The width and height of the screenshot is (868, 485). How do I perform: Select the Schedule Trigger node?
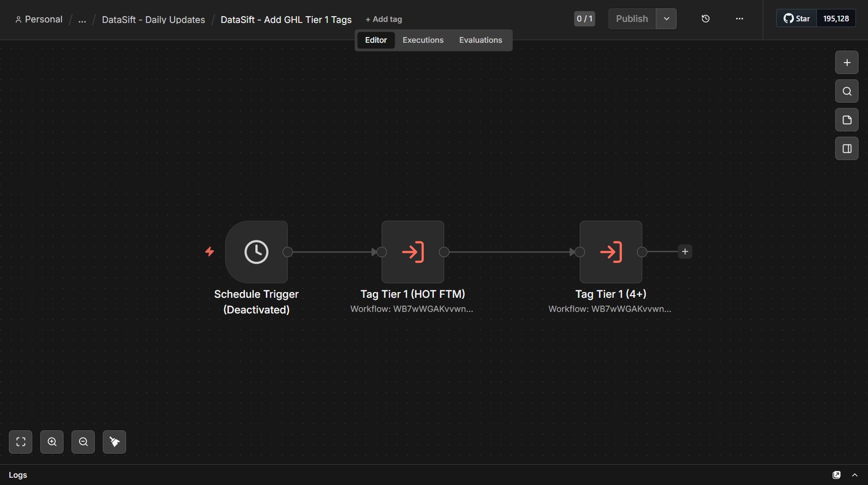(x=256, y=252)
